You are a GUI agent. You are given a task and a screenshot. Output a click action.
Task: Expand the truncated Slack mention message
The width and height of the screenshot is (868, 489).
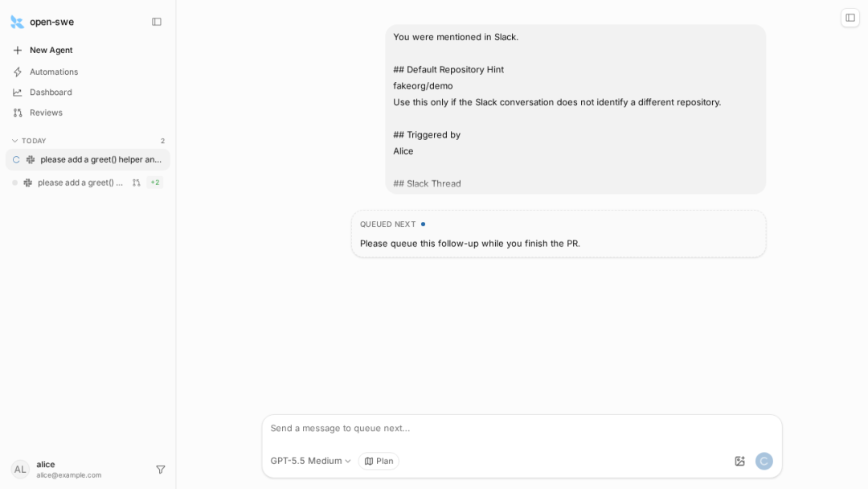(575, 109)
